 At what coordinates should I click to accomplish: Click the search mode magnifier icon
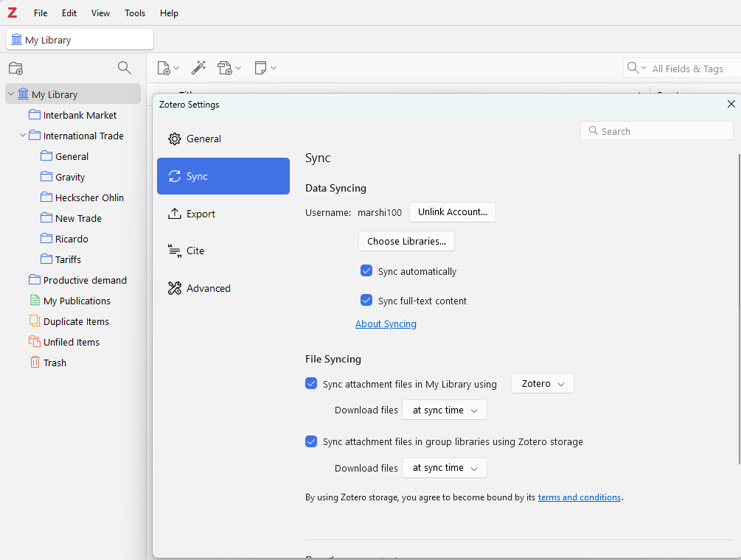[x=633, y=68]
